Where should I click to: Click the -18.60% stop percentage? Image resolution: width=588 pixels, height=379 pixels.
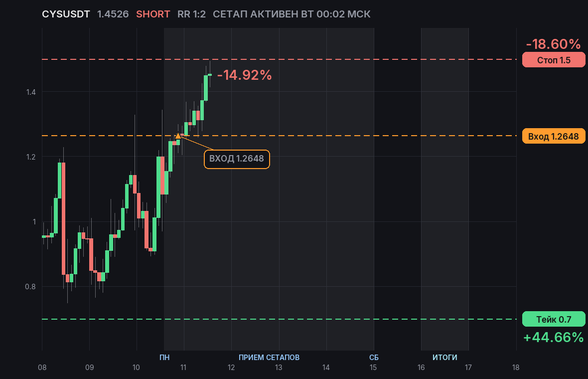(554, 44)
